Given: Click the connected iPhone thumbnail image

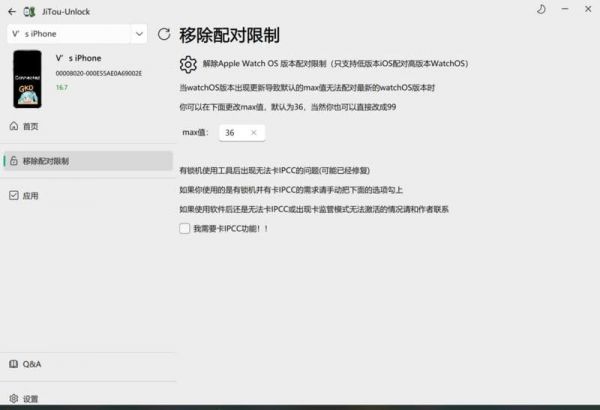Looking at the screenshot, I should click(27, 79).
